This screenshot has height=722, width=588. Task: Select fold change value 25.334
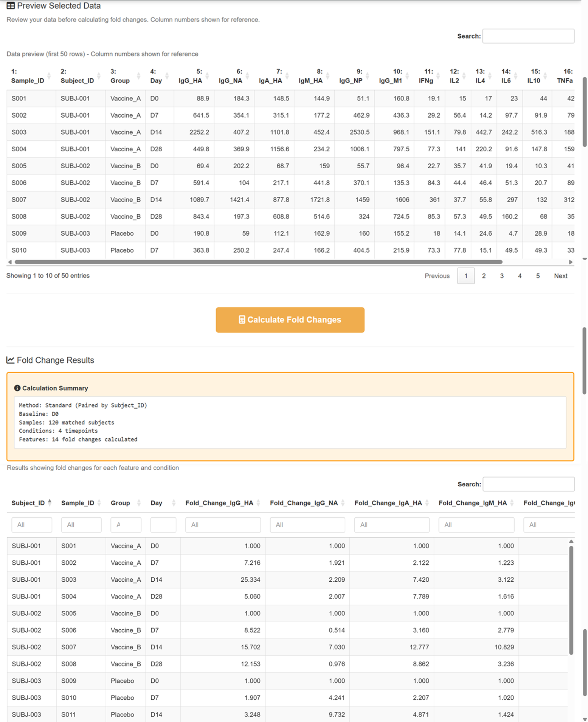pyautogui.click(x=250, y=579)
